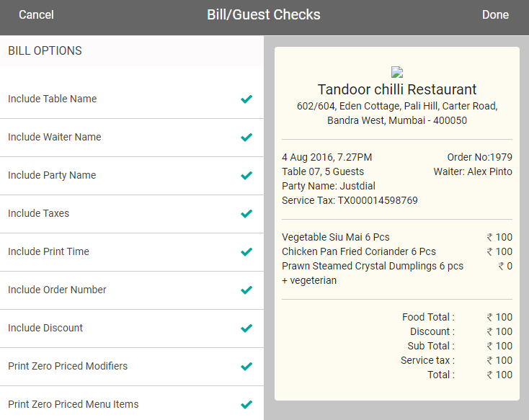Disable the Include Discount checkmark
The width and height of the screenshot is (529, 420).
pyautogui.click(x=246, y=328)
